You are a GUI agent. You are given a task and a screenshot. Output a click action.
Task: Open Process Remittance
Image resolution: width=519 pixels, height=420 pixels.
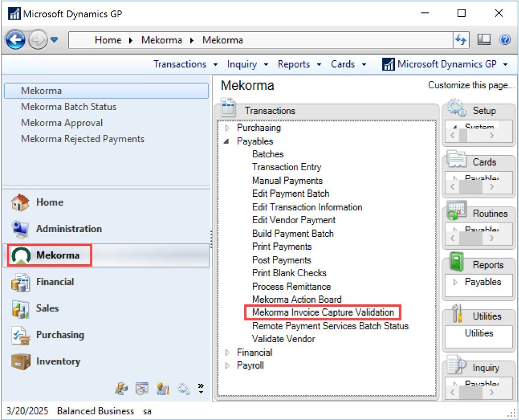(x=292, y=287)
